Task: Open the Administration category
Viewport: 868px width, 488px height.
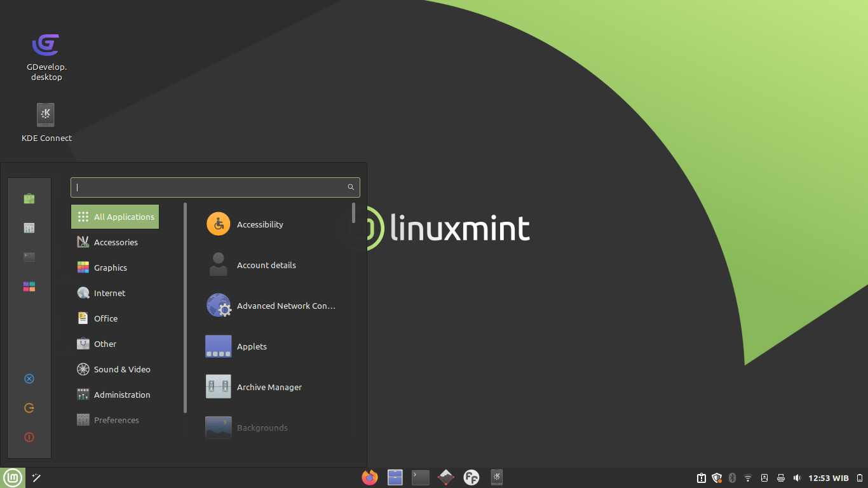Action: [115, 395]
